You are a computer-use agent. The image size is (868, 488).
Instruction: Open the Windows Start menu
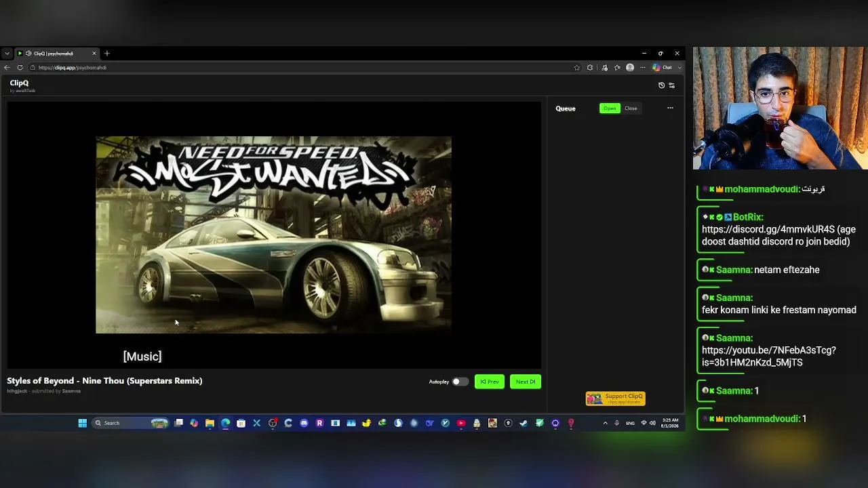(x=82, y=423)
